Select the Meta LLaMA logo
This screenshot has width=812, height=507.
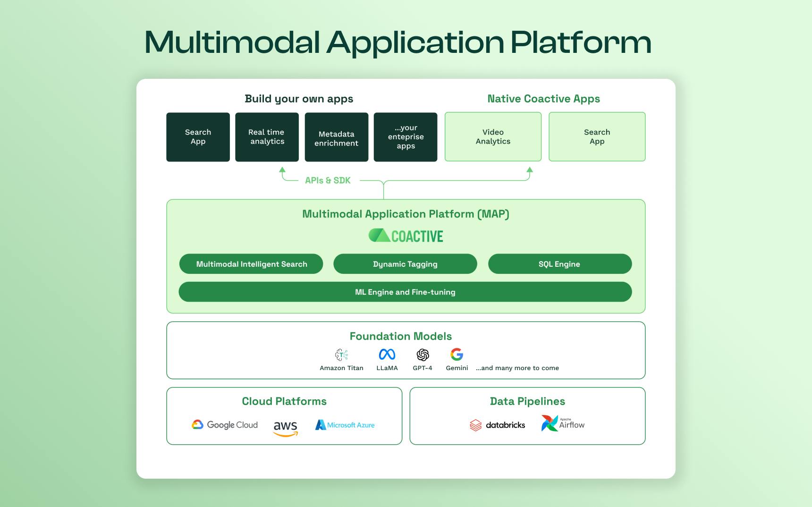(387, 355)
